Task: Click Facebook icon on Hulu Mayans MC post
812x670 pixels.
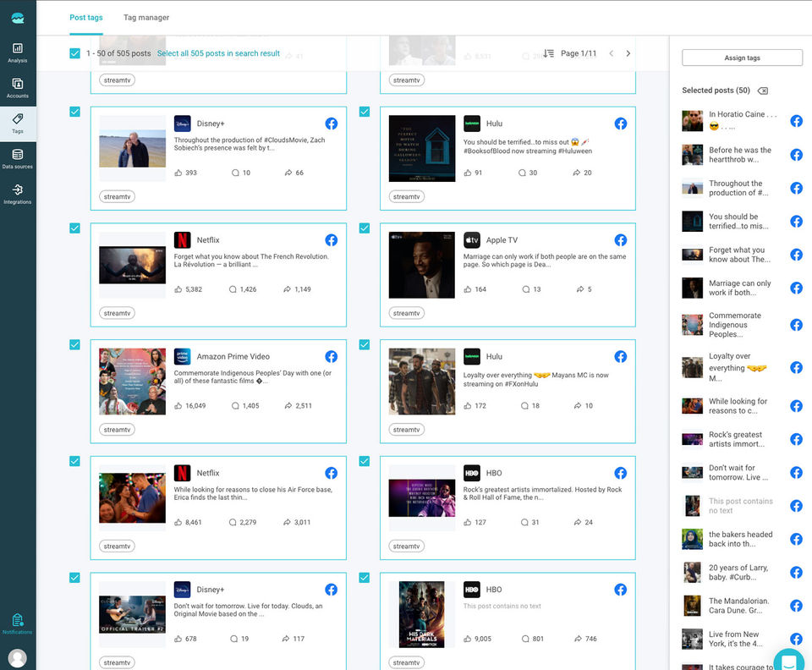Action: coord(620,356)
